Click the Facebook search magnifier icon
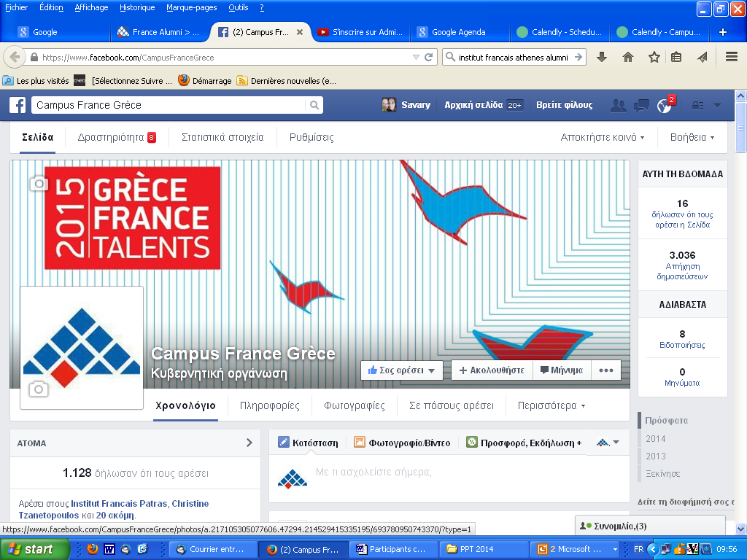Screen dimensions: 747x560 point(314,105)
